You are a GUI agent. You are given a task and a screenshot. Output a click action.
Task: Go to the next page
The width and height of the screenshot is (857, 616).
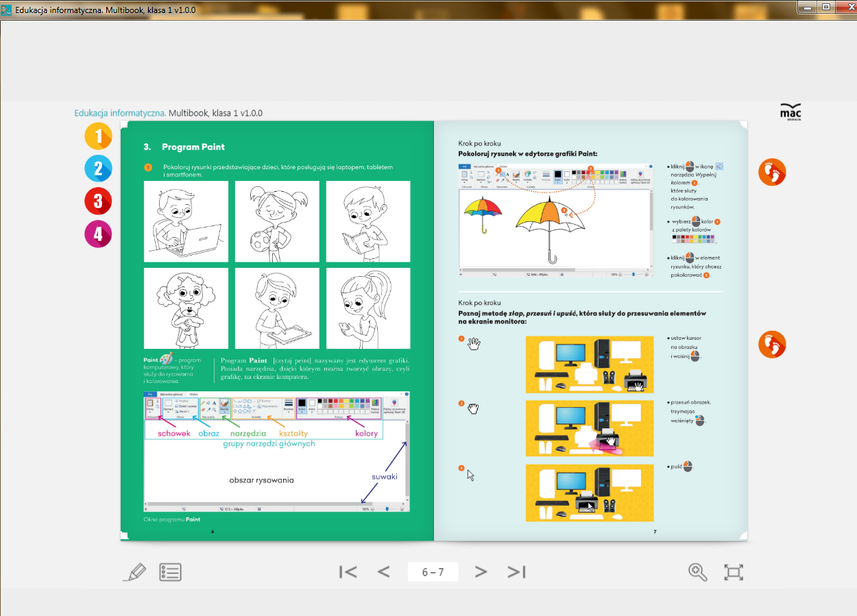point(481,572)
